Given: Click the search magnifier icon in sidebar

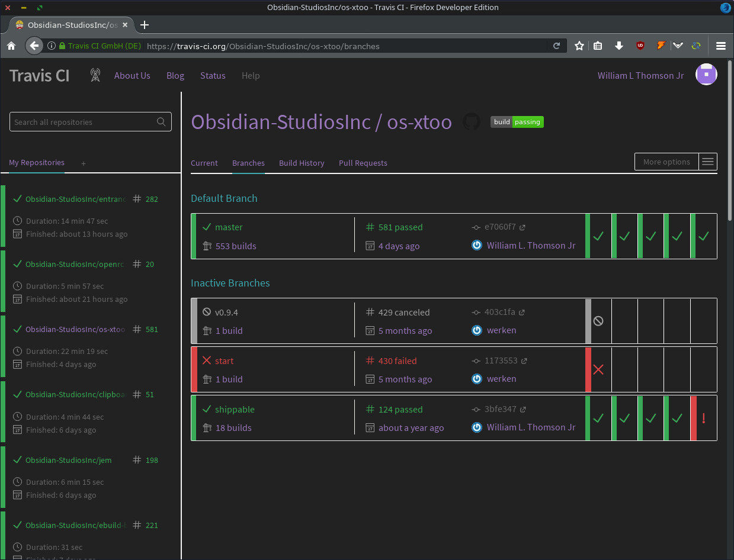Looking at the screenshot, I should tap(161, 122).
